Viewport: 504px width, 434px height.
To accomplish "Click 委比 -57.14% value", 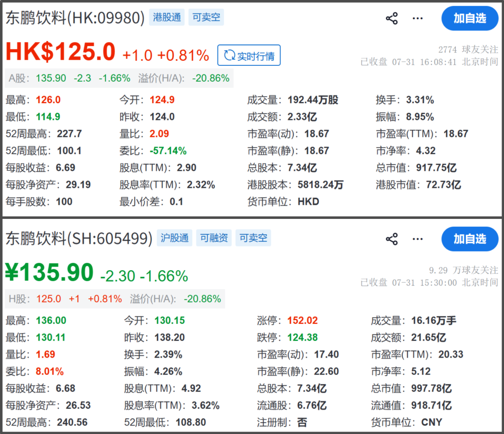I will point(168,151).
